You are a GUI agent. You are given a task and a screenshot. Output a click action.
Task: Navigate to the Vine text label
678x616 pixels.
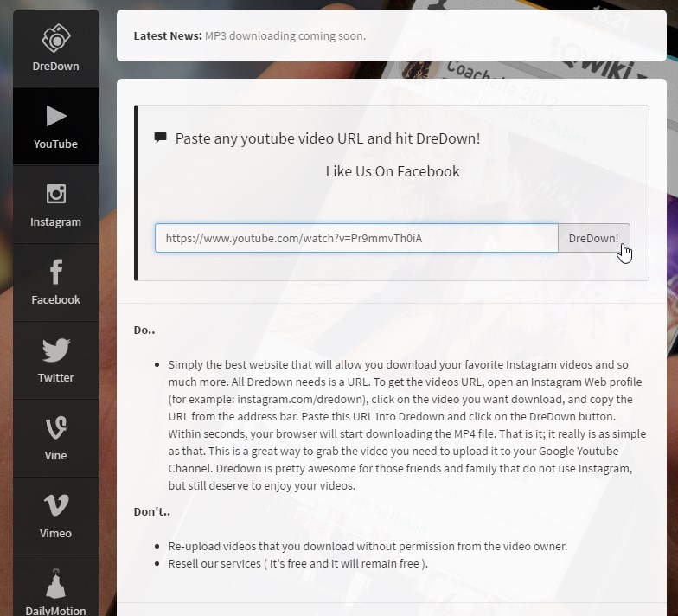pos(55,456)
